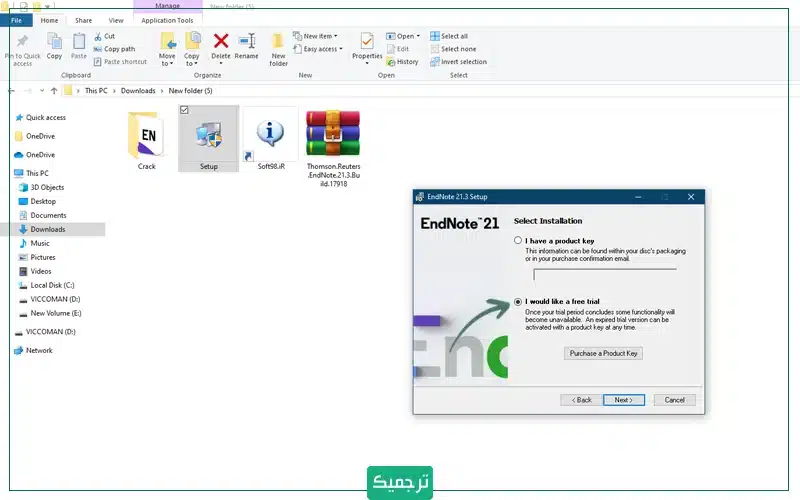800x500 pixels.
Task: Open Pictures in sidebar
Action: pyautogui.click(x=37, y=257)
